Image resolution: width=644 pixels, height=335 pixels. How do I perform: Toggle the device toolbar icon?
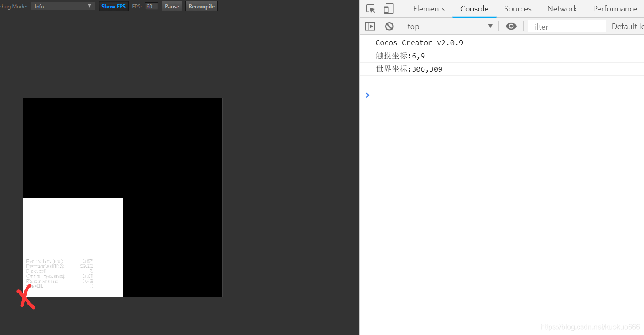click(388, 9)
